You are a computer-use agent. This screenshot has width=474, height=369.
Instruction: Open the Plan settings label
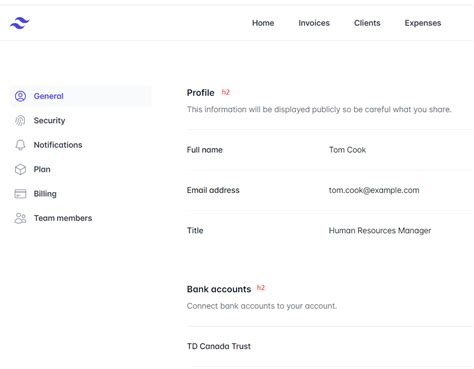coord(42,169)
